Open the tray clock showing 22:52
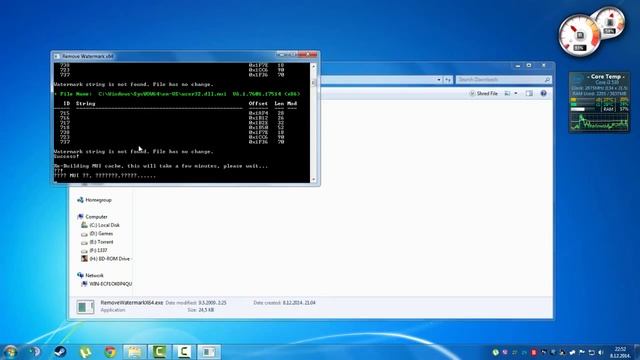This screenshot has height=360, width=640. click(x=620, y=352)
